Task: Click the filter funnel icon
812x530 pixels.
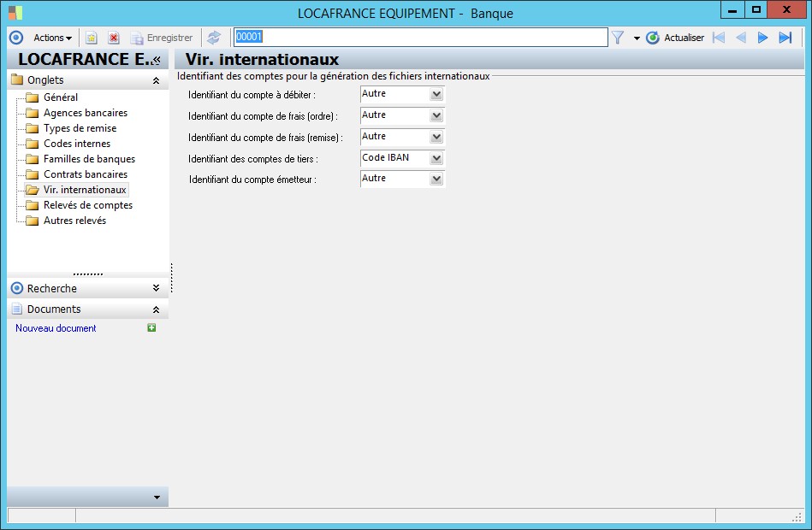Action: pyautogui.click(x=618, y=38)
